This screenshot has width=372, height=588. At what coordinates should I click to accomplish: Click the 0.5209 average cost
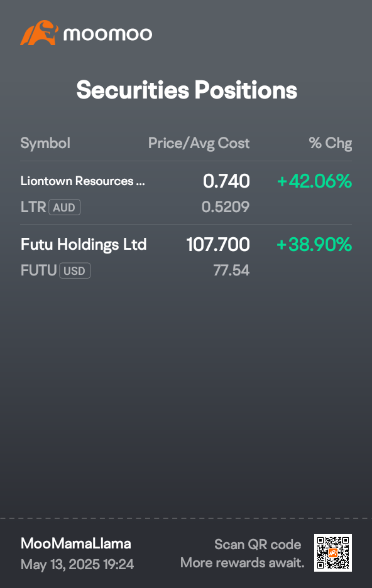click(226, 207)
